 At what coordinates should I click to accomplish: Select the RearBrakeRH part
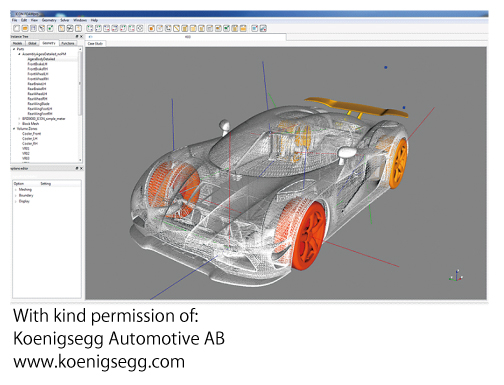(x=37, y=89)
